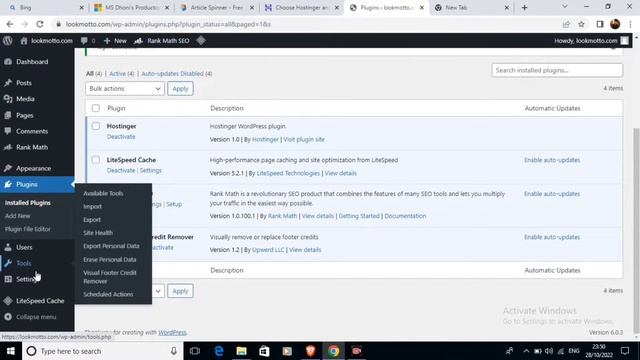
Task: Open the Appearance menu
Action: [33, 168]
